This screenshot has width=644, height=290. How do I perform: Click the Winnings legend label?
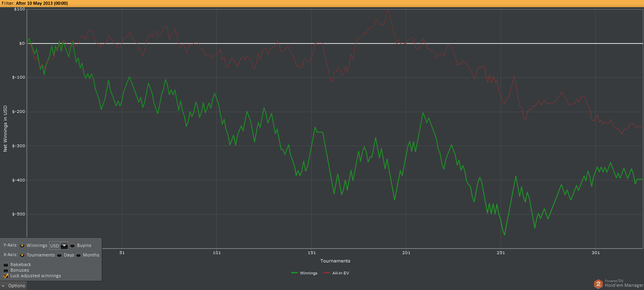coord(308,273)
